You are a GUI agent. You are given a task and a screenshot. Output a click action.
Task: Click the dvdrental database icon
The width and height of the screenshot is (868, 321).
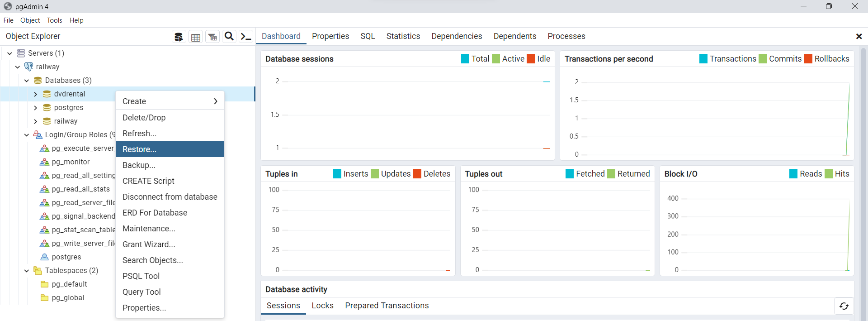click(x=47, y=94)
